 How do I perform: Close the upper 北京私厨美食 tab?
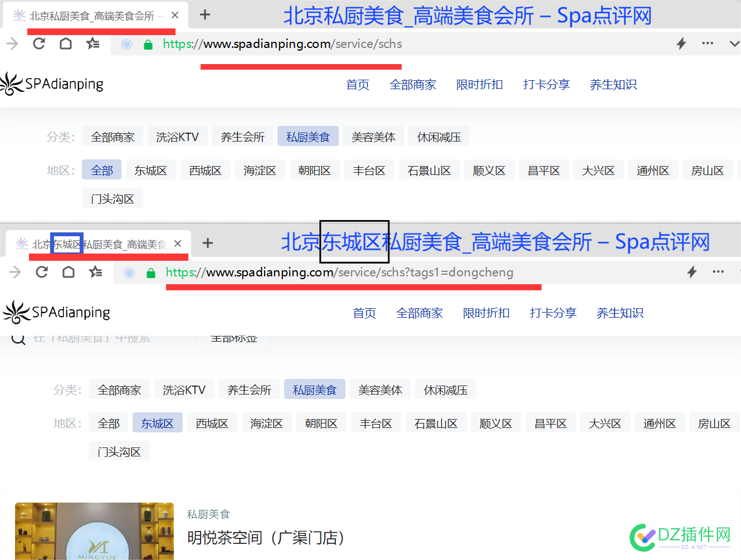click(175, 15)
